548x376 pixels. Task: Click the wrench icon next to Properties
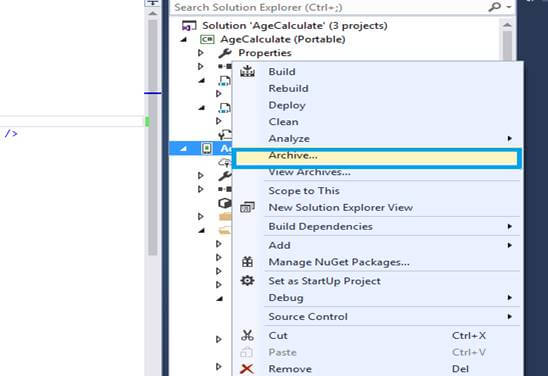click(225, 53)
